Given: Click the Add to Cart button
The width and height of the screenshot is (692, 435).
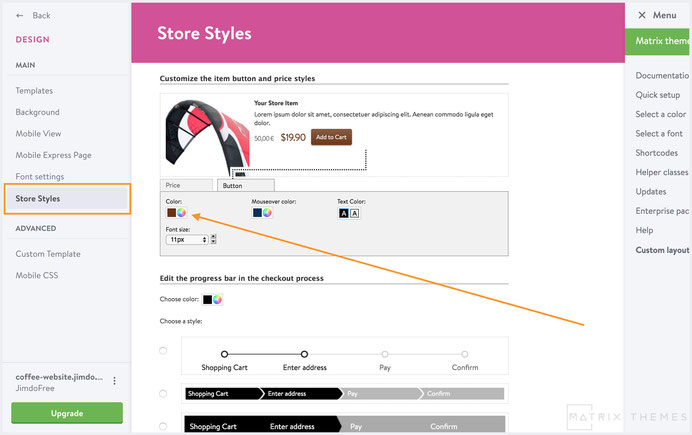Looking at the screenshot, I should click(x=331, y=137).
